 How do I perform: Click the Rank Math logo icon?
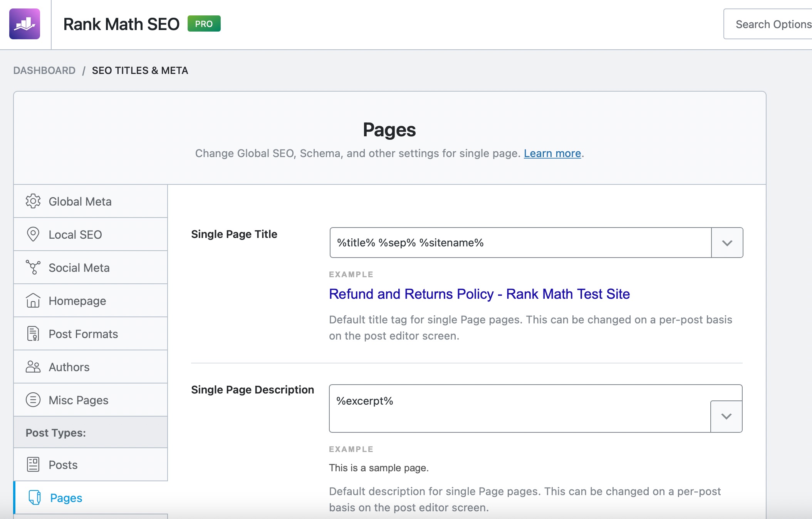point(25,24)
